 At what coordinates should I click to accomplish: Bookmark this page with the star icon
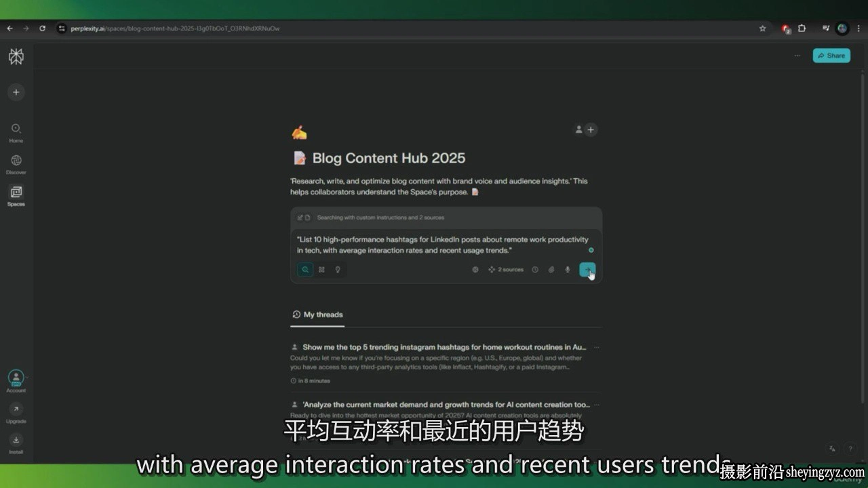click(x=762, y=28)
